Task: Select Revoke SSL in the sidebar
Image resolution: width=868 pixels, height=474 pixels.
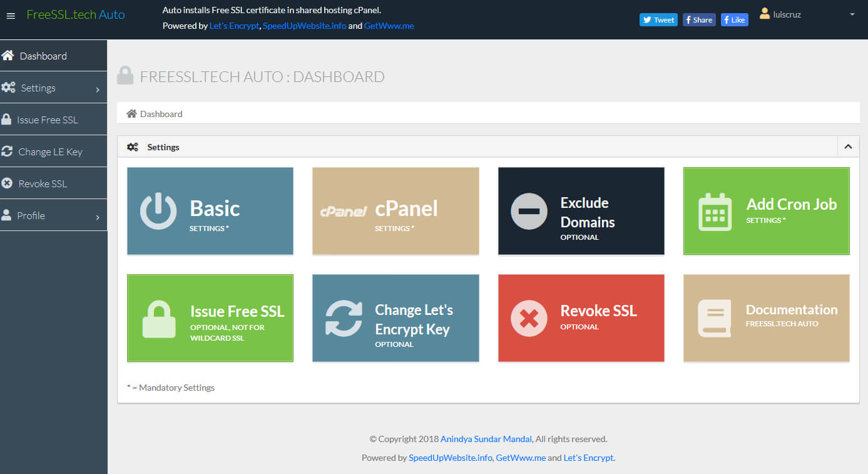Action: 53,183
